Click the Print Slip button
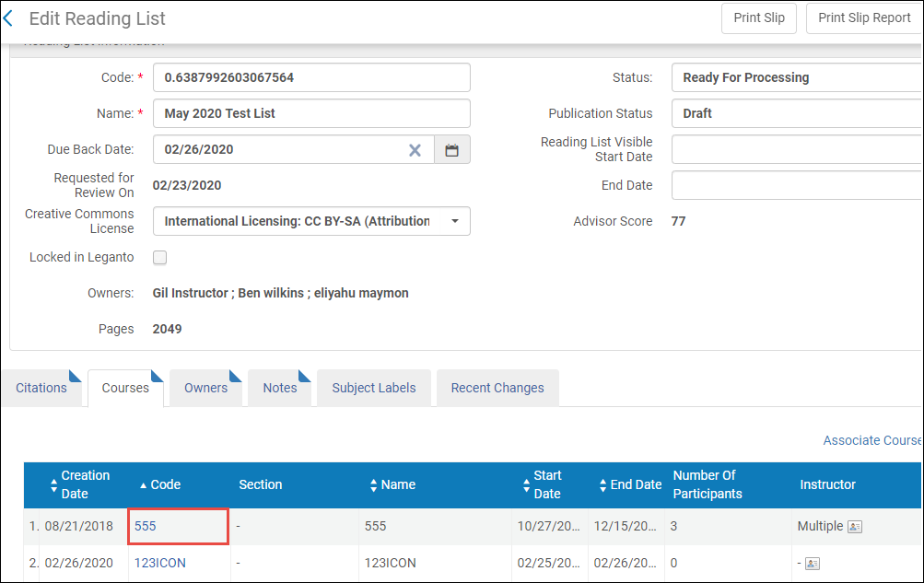 [759, 18]
